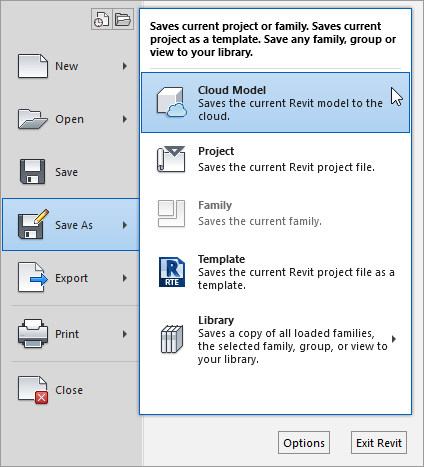The height and width of the screenshot is (467, 424).
Task: Open the Options button
Action: point(304,443)
